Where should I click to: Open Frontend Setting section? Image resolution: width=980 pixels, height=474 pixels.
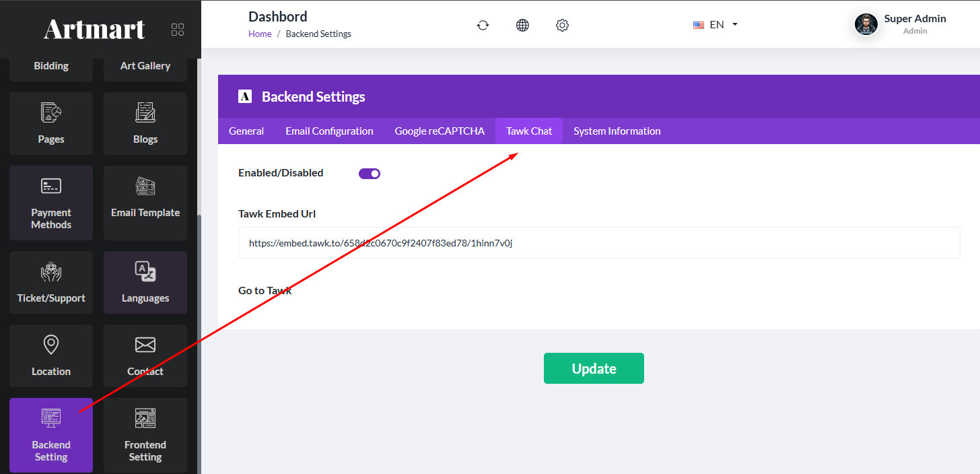coord(145,435)
